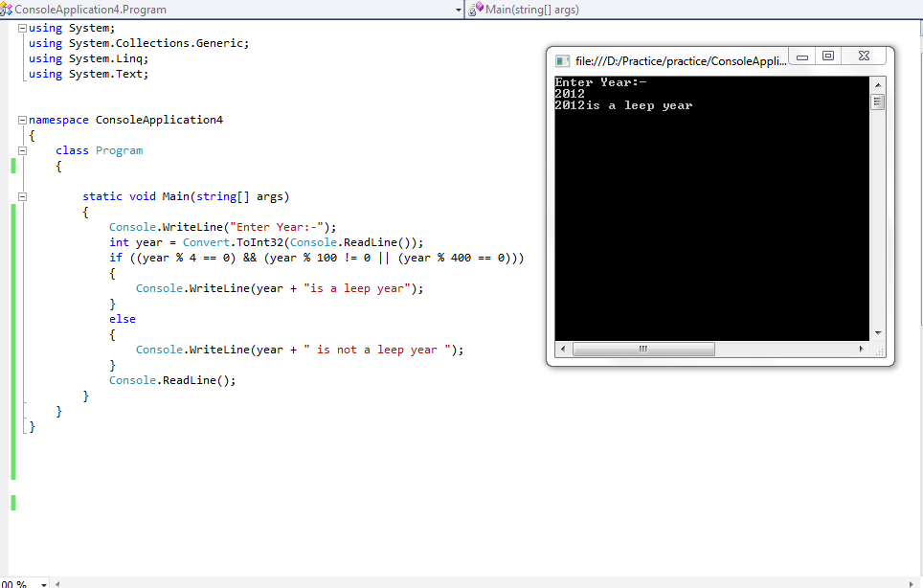This screenshot has height=588, width=923.
Task: Click the if condition with "year % 400"
Action: coord(317,258)
